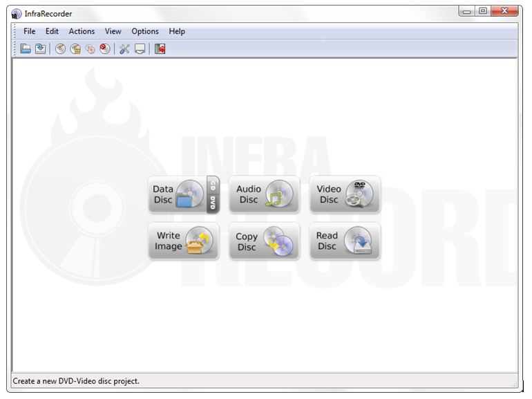
Task: Click the Exit red-arrow toolbar icon
Action: click(x=160, y=49)
